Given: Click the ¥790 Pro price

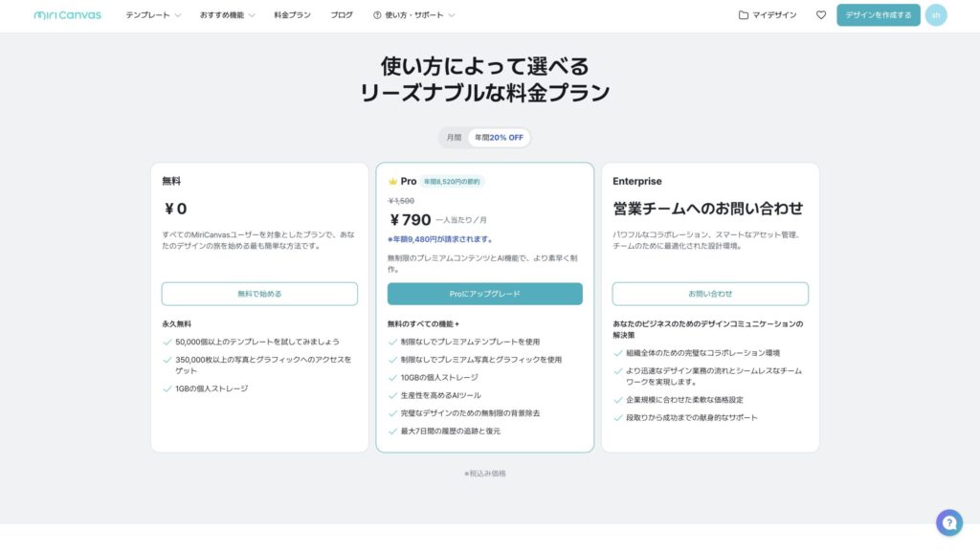Looking at the screenshot, I should click(410, 220).
